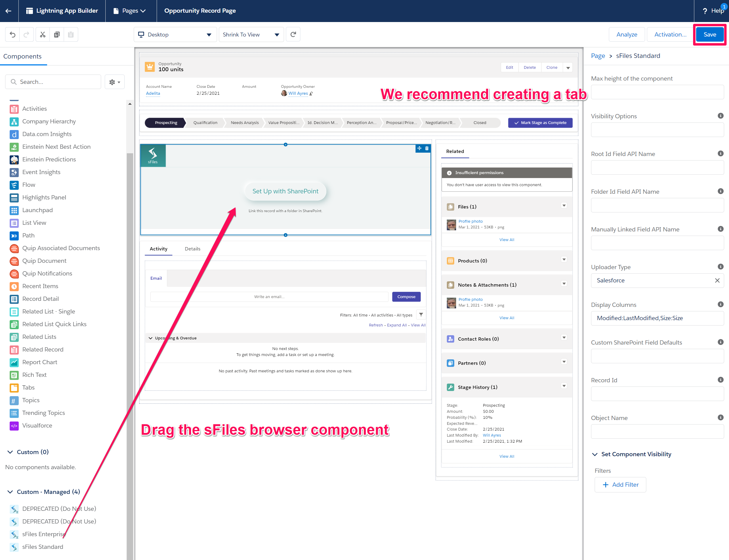
Task: Switch to the Activity tab
Action: coord(158,249)
